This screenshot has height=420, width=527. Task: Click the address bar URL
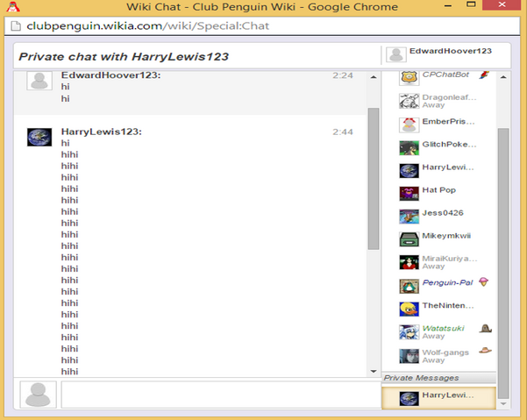click(x=148, y=26)
